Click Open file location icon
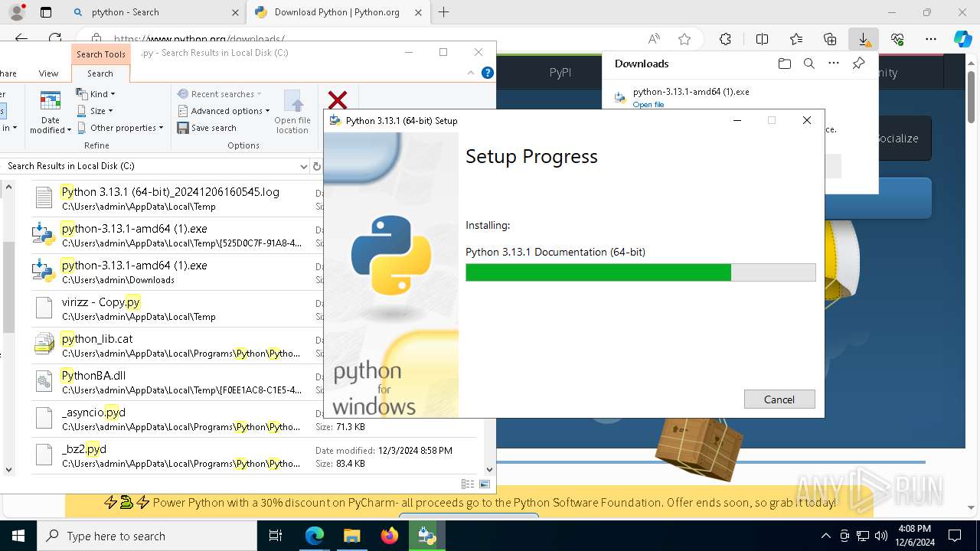Screen dimensions: 980x551 point(292,112)
